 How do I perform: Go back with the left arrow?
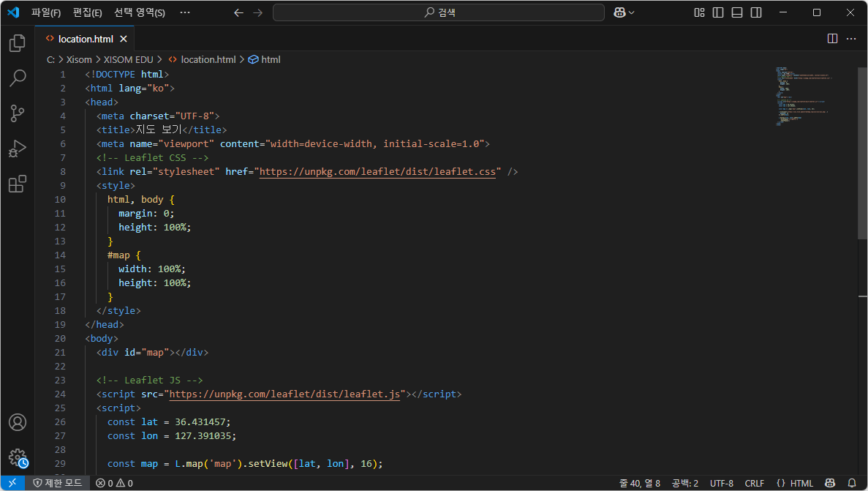tap(238, 12)
